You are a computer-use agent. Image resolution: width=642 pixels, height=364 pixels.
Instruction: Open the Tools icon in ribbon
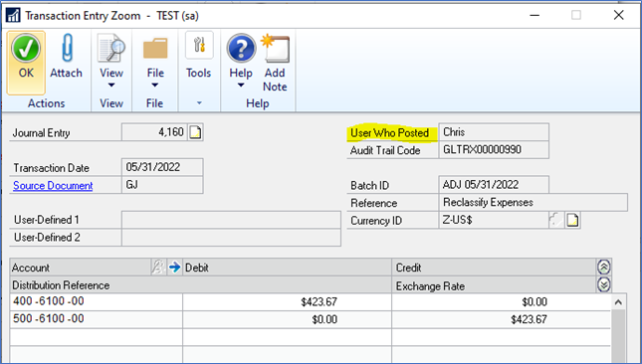199,46
